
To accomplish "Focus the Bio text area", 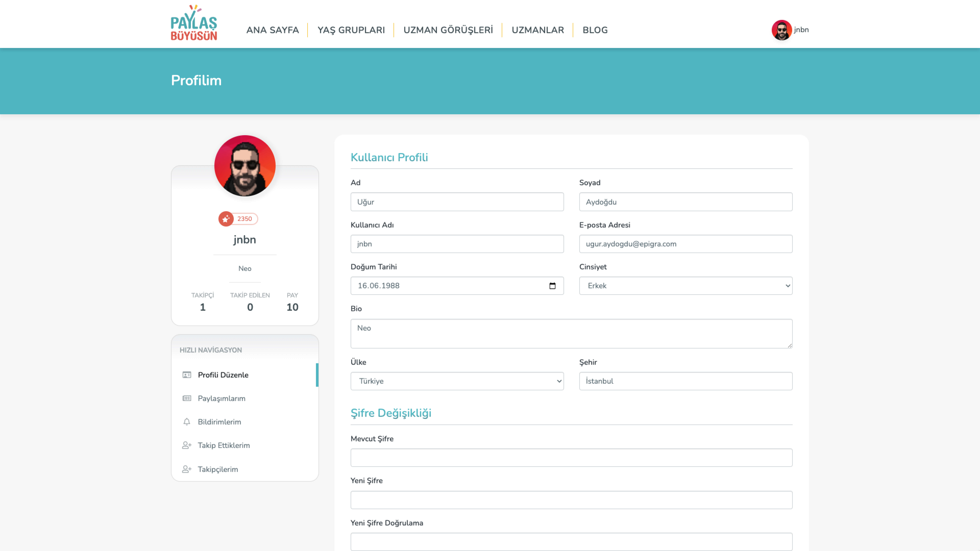I will (571, 334).
